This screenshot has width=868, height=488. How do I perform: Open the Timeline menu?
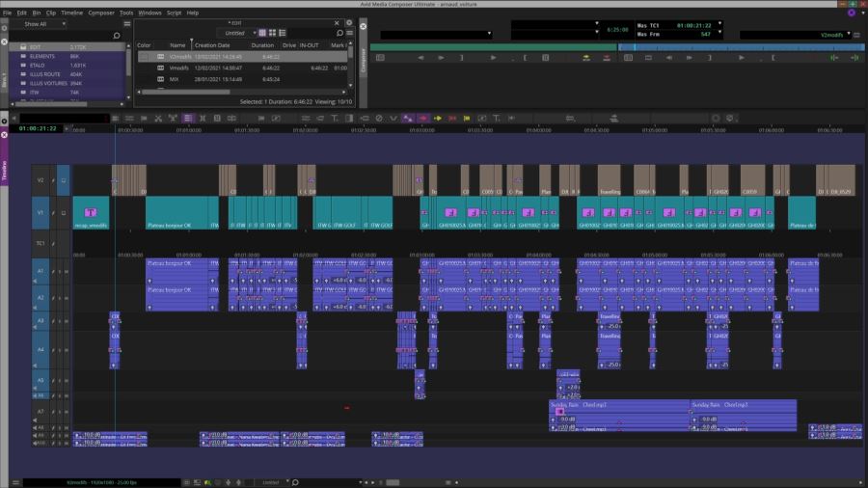tap(71, 13)
